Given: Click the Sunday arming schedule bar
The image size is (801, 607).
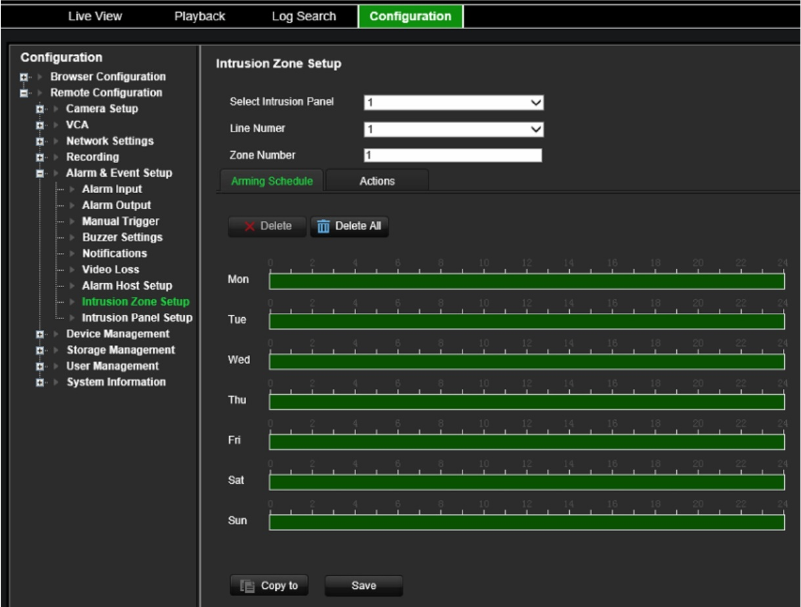Looking at the screenshot, I should tap(526, 522).
